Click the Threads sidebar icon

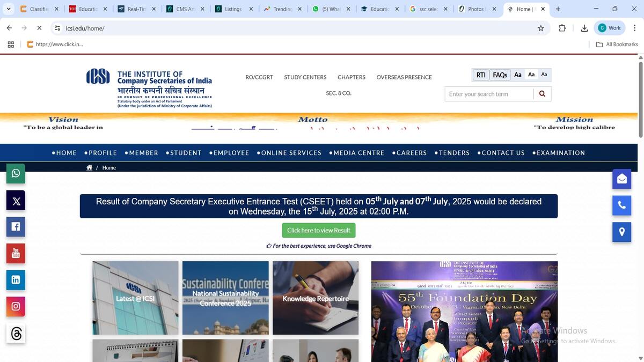(16, 334)
